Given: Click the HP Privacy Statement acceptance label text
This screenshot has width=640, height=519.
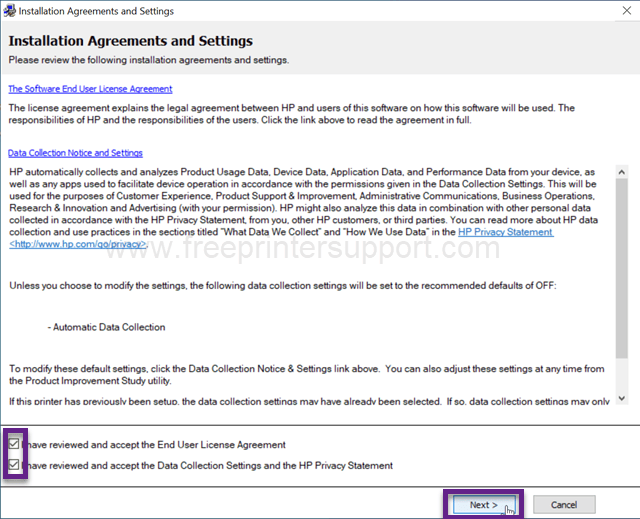Looking at the screenshot, I should point(207,466).
